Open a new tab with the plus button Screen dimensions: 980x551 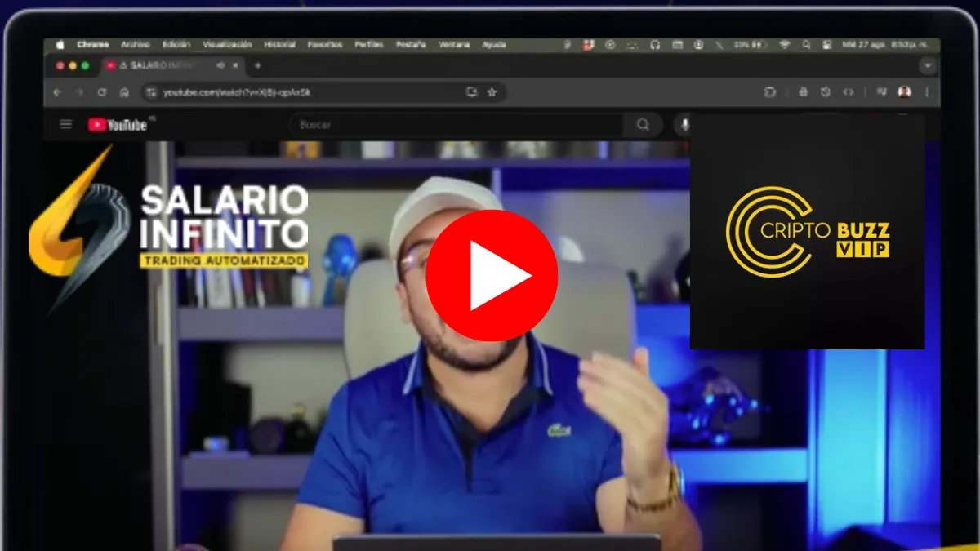pyautogui.click(x=258, y=66)
